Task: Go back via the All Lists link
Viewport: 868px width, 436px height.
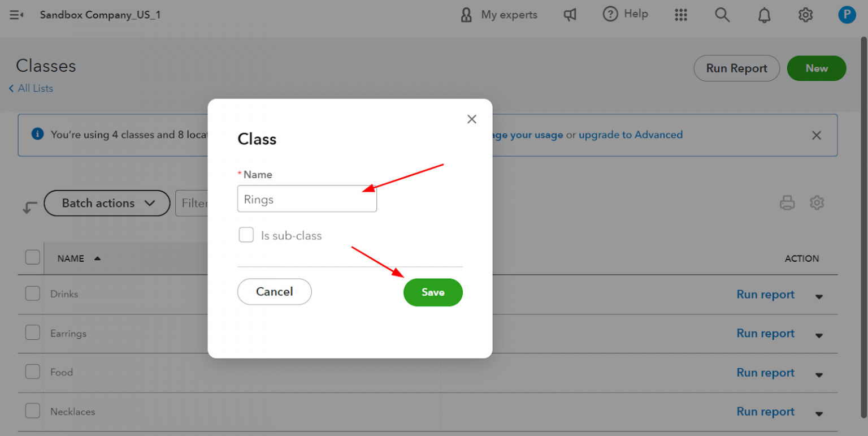Action: click(31, 88)
